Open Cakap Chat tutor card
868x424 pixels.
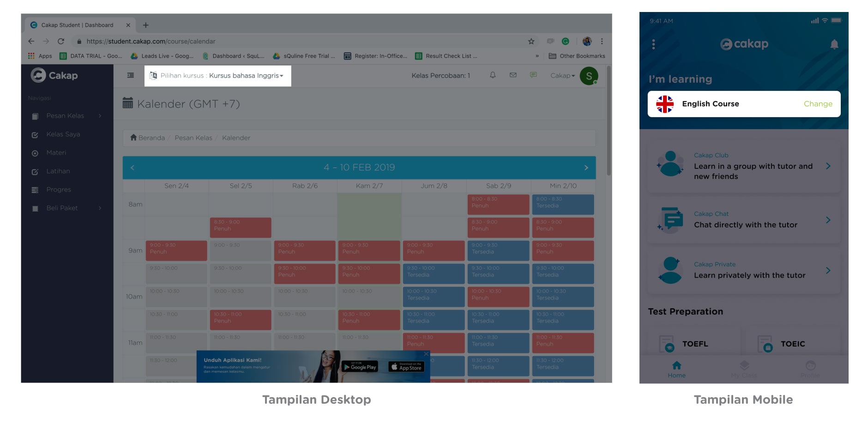pyautogui.click(x=744, y=220)
